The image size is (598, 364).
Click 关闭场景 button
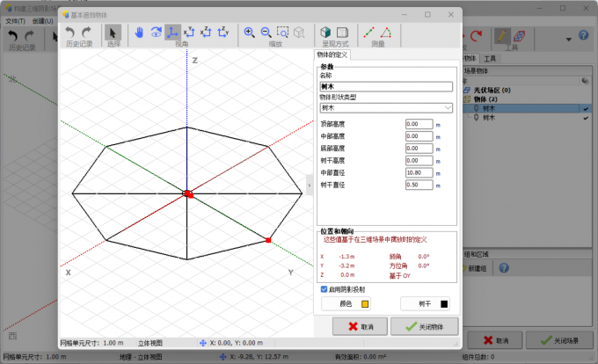coord(559,340)
